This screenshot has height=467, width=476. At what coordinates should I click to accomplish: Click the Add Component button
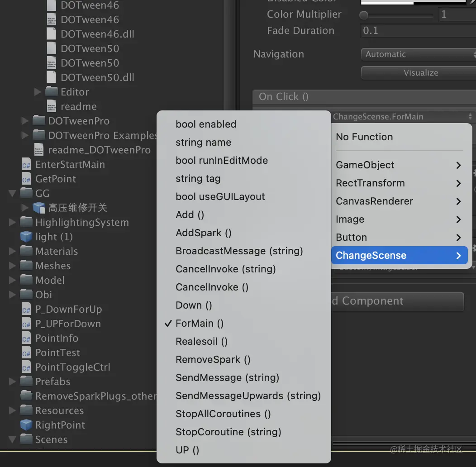coord(398,301)
